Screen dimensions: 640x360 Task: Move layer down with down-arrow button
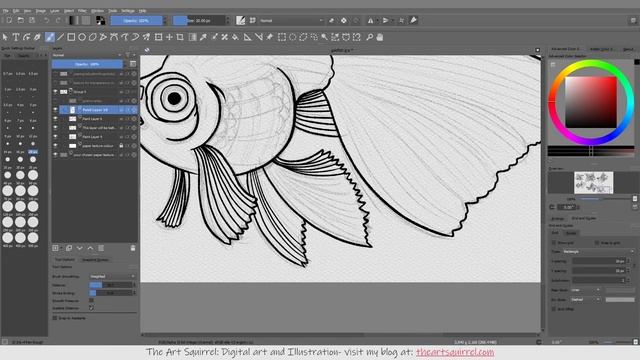click(80, 248)
